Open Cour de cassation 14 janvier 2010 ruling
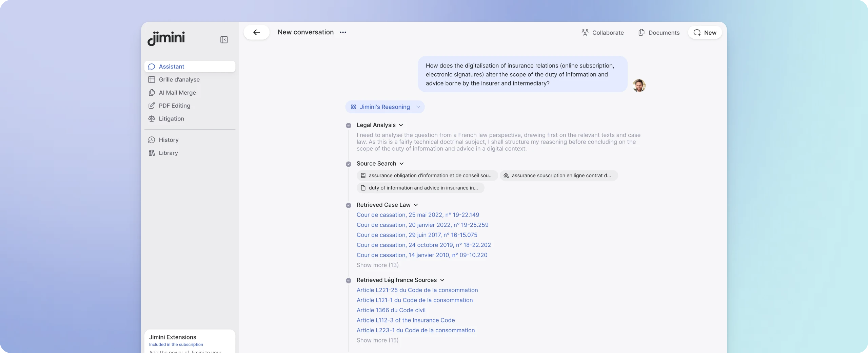Screen dimensions: 868x353 tap(422, 255)
